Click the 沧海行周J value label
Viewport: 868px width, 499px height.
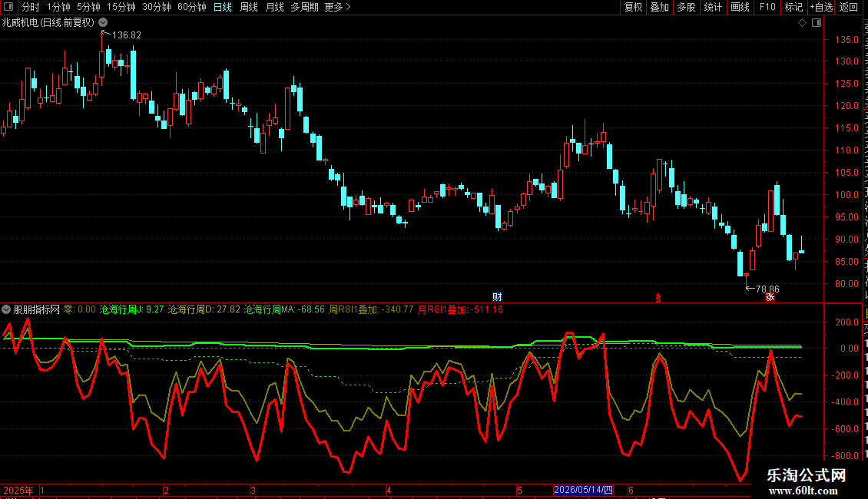tap(132, 310)
